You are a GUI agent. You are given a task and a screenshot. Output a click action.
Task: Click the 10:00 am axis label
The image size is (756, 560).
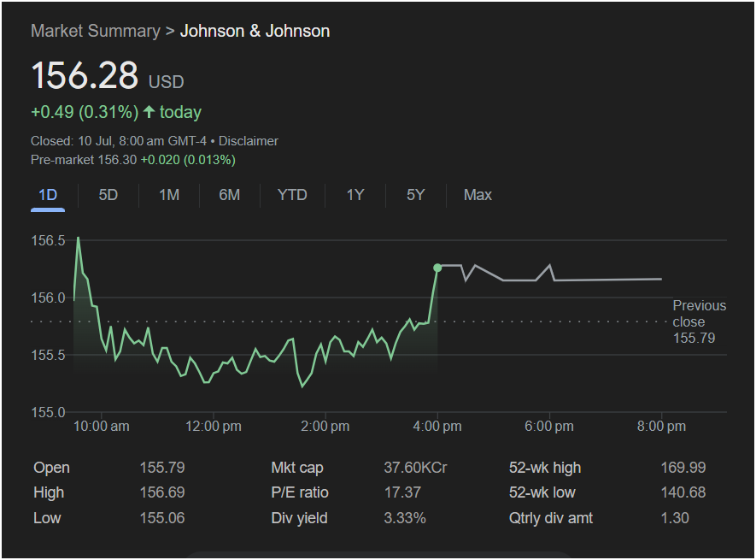[x=102, y=427]
